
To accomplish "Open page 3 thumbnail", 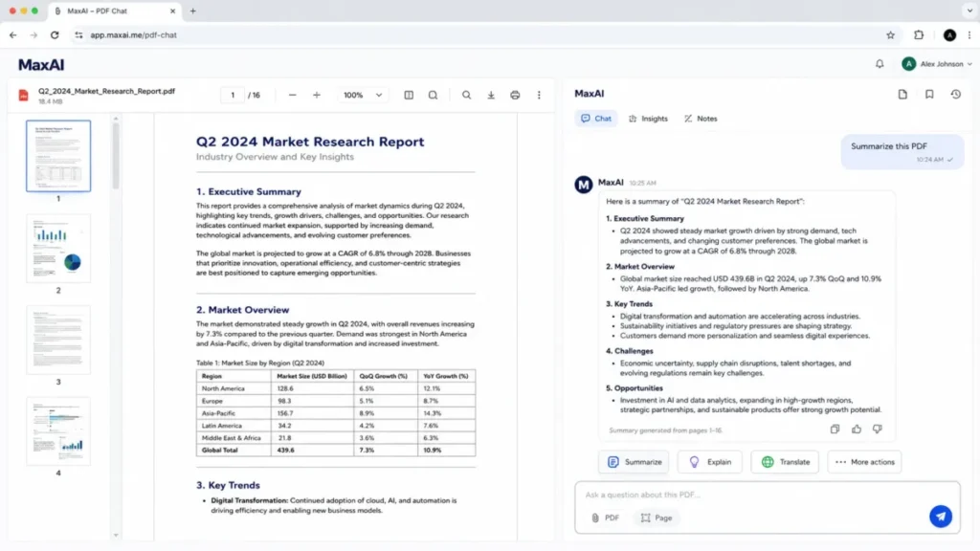I will [58, 340].
